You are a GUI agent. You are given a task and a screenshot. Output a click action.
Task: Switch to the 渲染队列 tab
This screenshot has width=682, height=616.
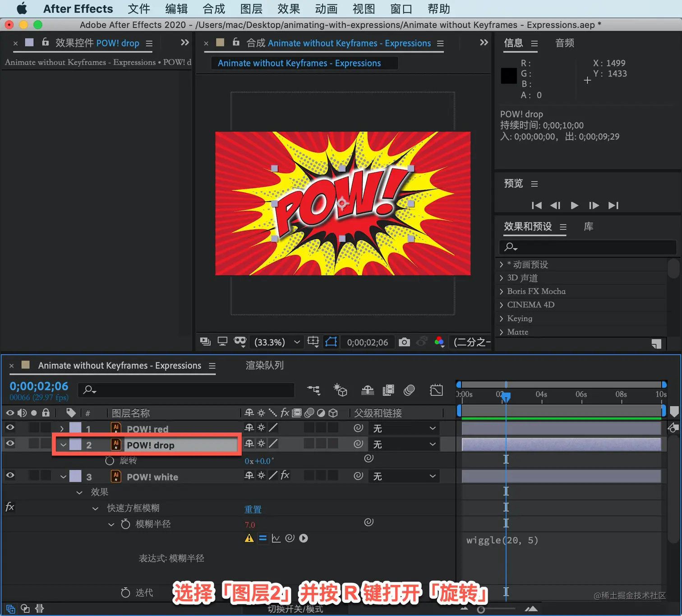coord(265,365)
